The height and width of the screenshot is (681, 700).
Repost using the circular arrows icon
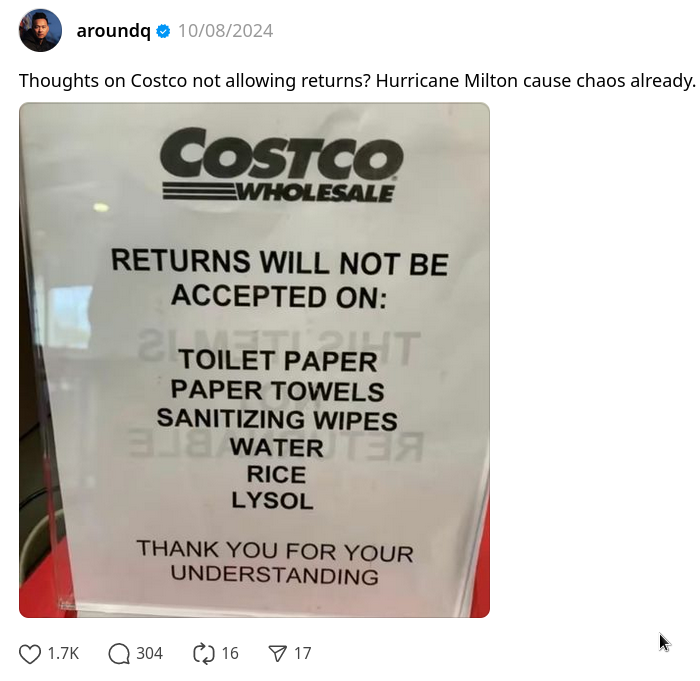(204, 653)
